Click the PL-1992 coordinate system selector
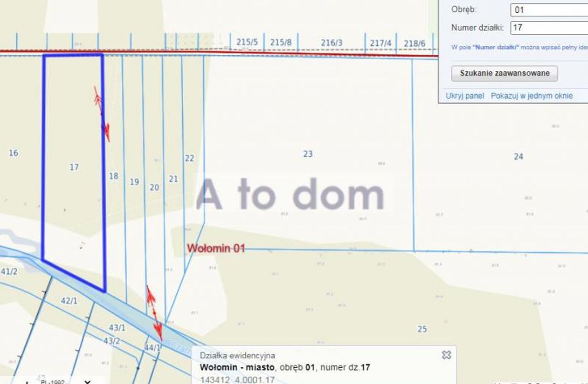 pos(52,381)
